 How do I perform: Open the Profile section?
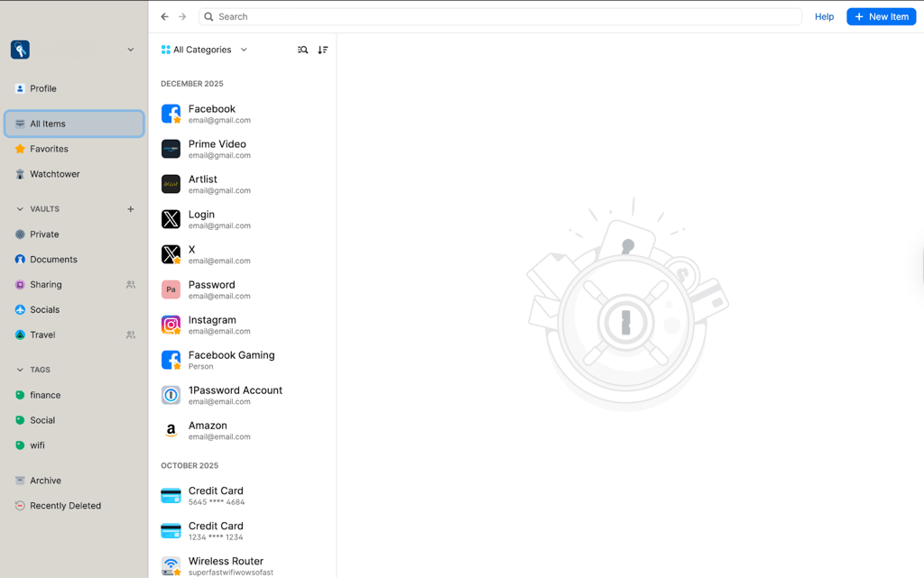[x=74, y=88]
